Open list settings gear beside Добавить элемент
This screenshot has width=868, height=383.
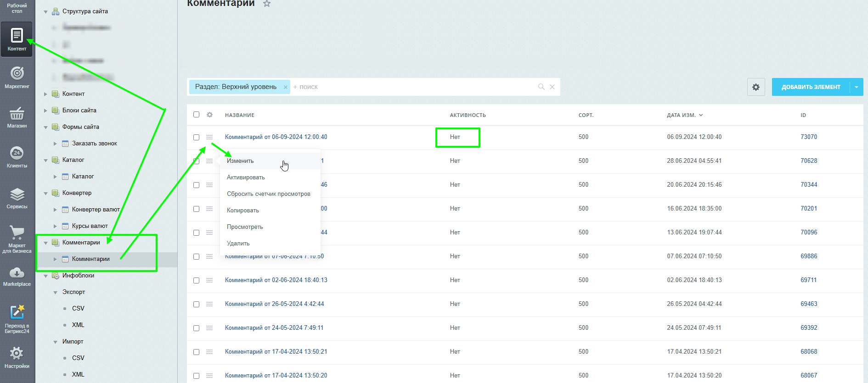click(756, 87)
